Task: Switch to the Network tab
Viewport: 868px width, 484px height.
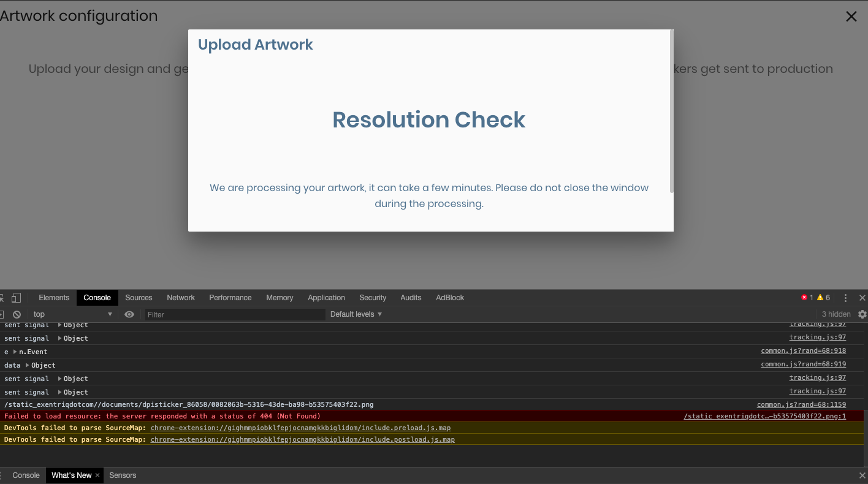Action: pyautogui.click(x=180, y=298)
